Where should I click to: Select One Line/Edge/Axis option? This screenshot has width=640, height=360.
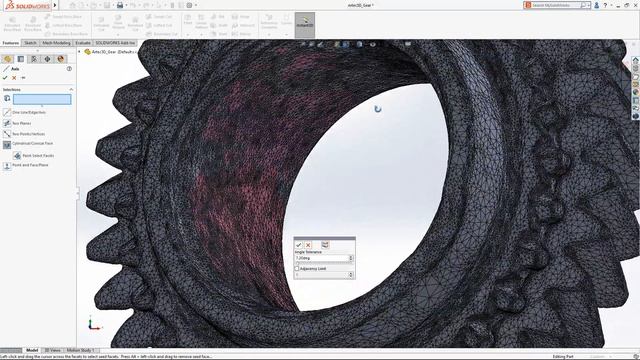click(24, 112)
